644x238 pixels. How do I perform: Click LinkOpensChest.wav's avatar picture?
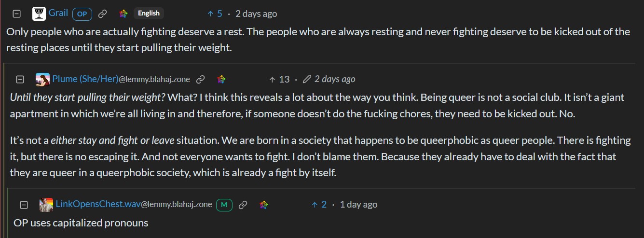pos(46,205)
